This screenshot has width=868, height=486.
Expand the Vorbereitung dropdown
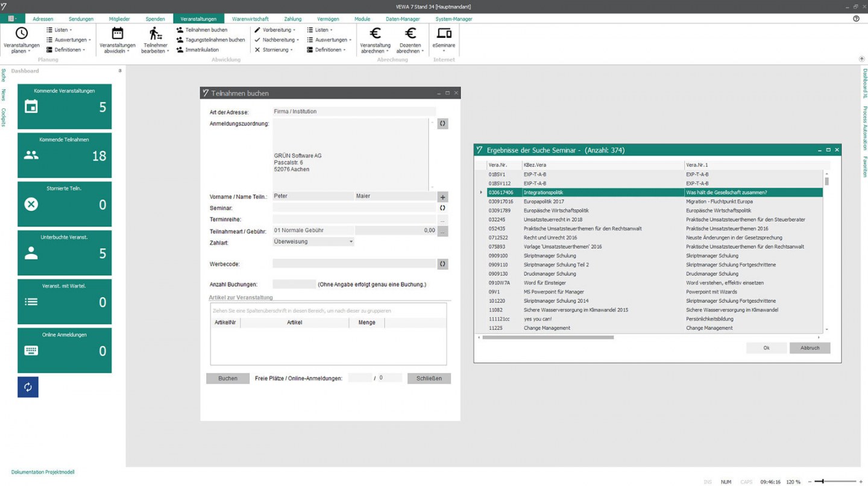point(275,30)
